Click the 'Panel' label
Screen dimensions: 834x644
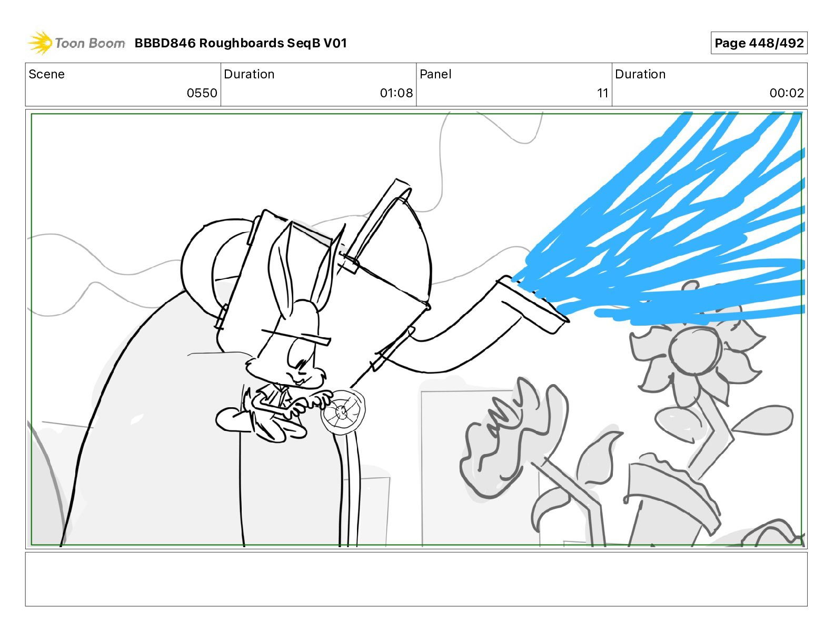pos(435,74)
